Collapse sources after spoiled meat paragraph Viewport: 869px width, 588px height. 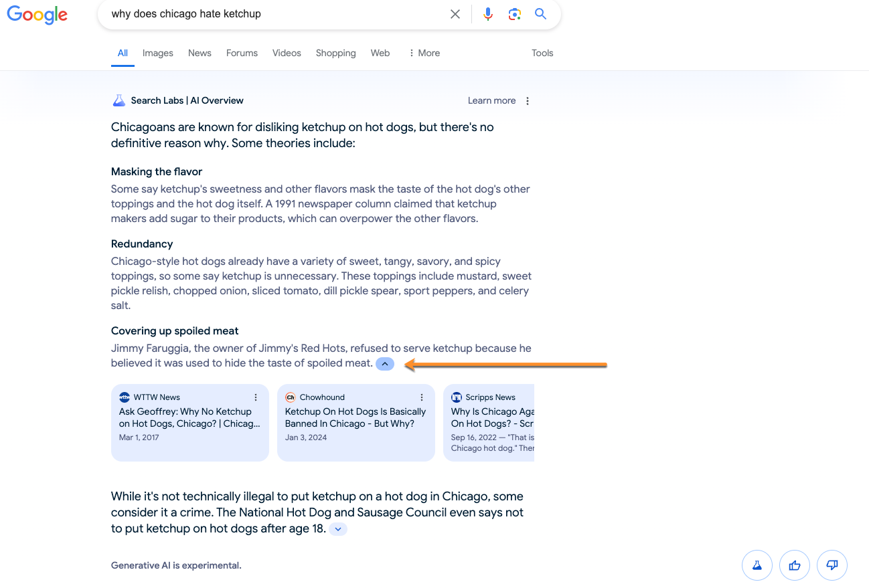coord(385,364)
